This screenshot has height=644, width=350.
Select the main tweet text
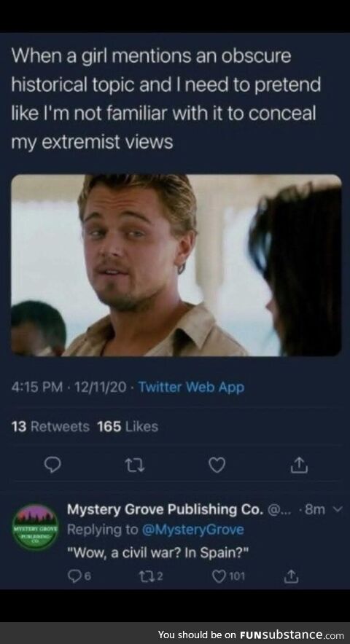[166, 99]
